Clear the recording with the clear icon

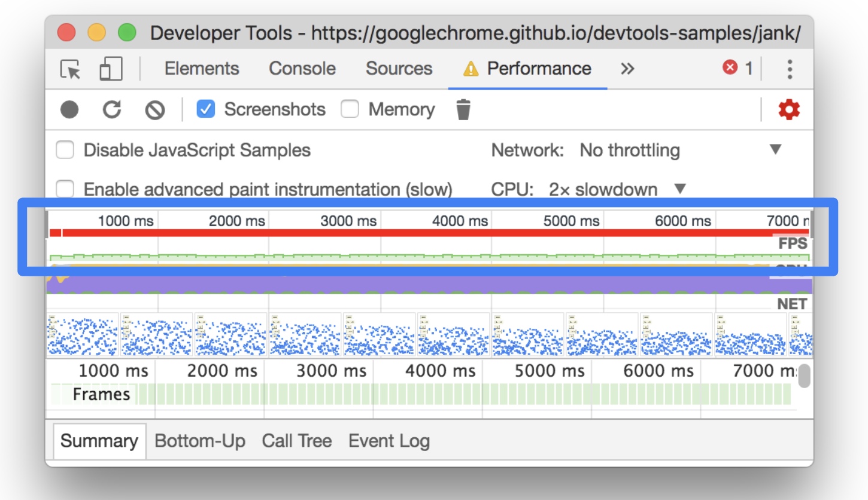[155, 109]
